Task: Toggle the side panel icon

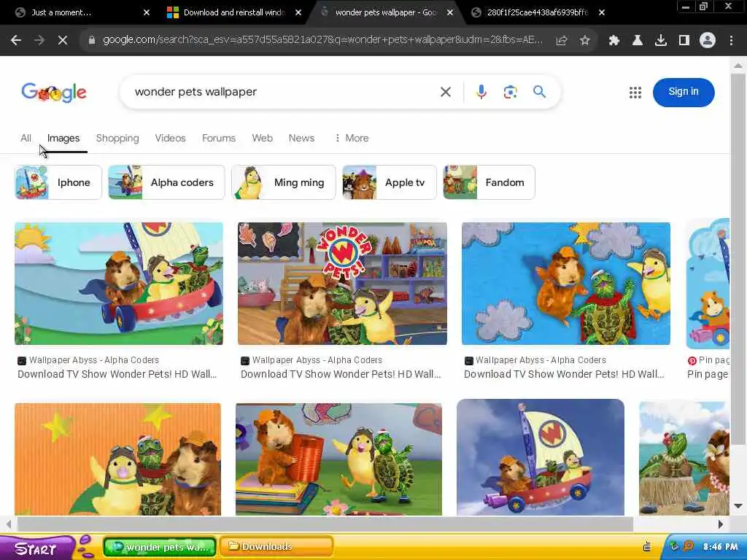Action: click(x=684, y=41)
